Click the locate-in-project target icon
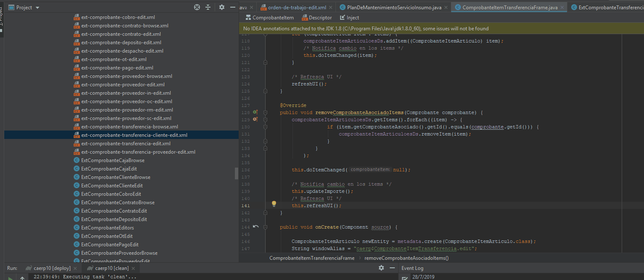Screen dimensions: 644x280 point(197,8)
